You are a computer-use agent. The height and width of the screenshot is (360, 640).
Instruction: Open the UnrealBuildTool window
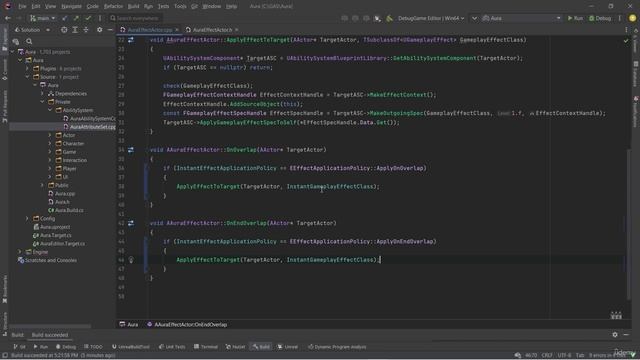click(x=130, y=347)
